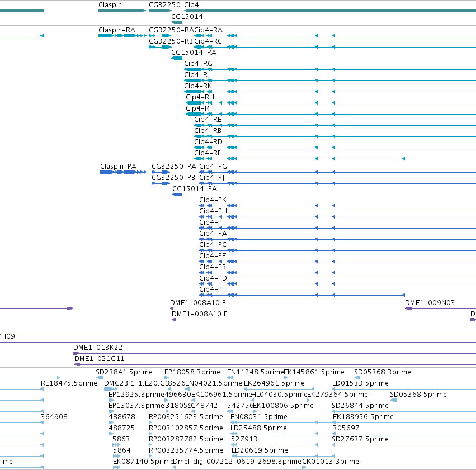The width and height of the screenshot is (476, 470).
Task: Click the Claspin gene label
Action: (110, 5)
